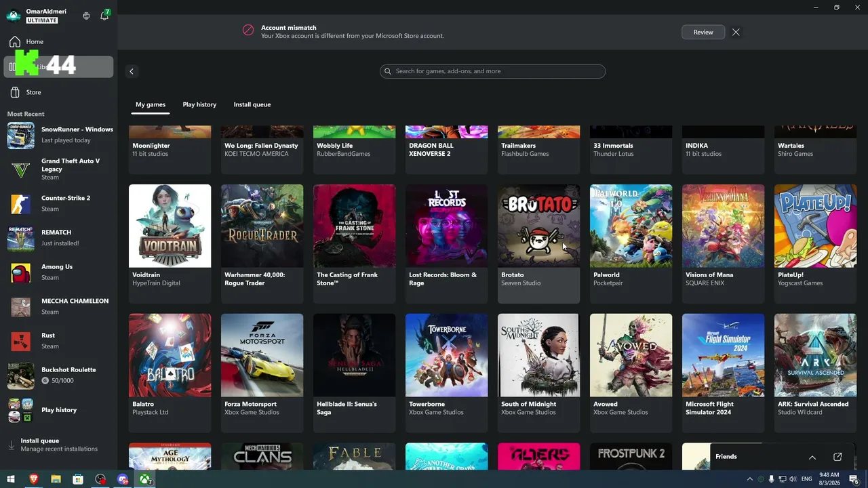The image size is (868, 488).
Task: Open the clock showing 9:48 AM
Action: 829,479
